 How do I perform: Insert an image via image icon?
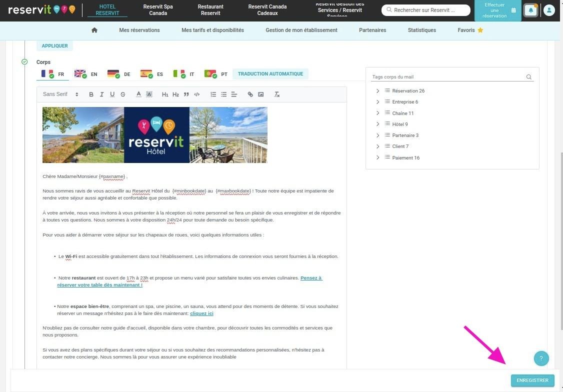261,94
